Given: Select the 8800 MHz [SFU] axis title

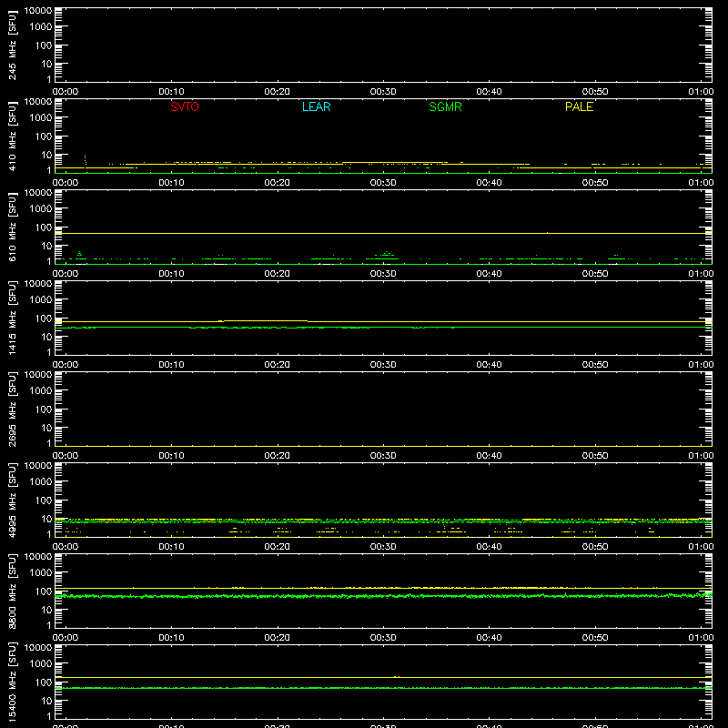Looking at the screenshot, I should click(12, 591).
